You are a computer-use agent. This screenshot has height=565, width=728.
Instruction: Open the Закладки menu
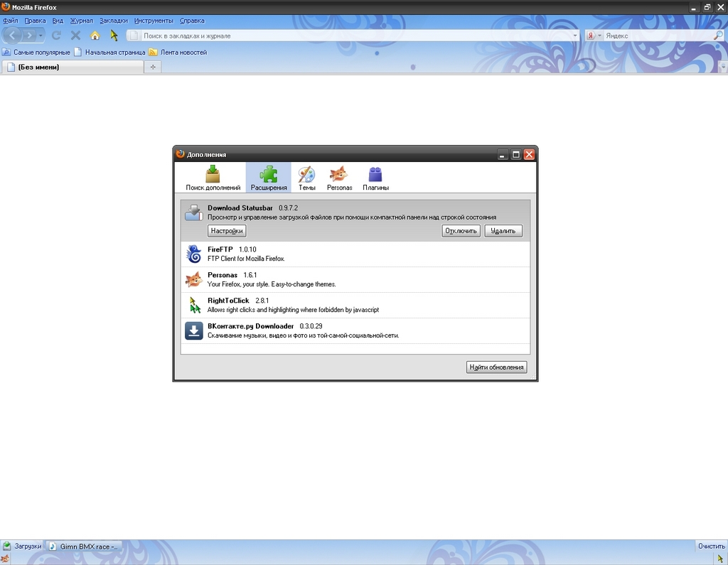point(114,21)
